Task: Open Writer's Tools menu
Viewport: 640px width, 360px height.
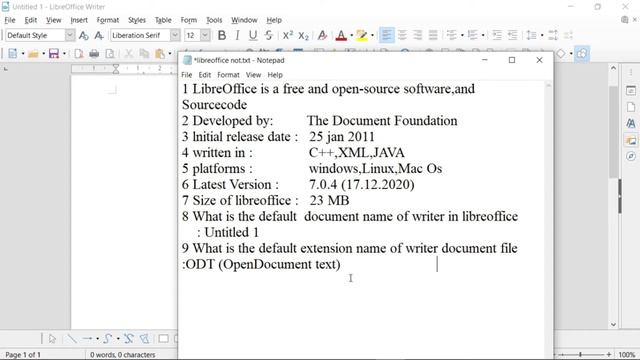Action: click(214, 20)
